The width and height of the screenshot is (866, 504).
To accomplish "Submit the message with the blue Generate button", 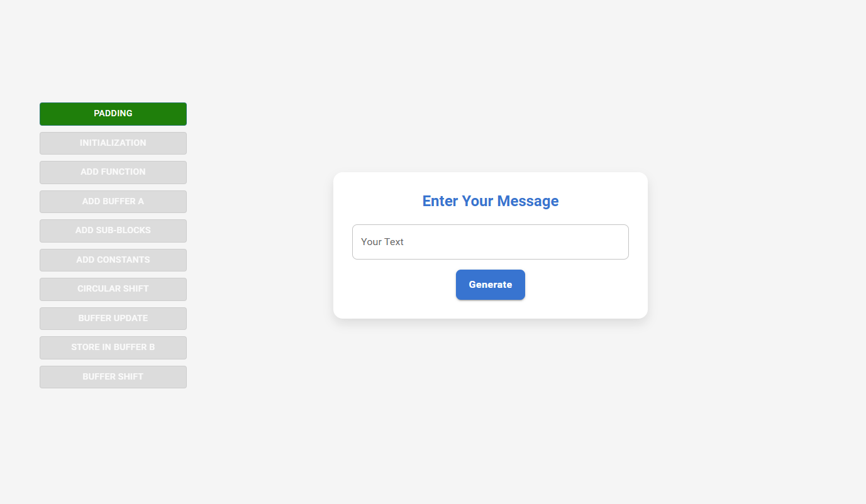I will coord(491,285).
